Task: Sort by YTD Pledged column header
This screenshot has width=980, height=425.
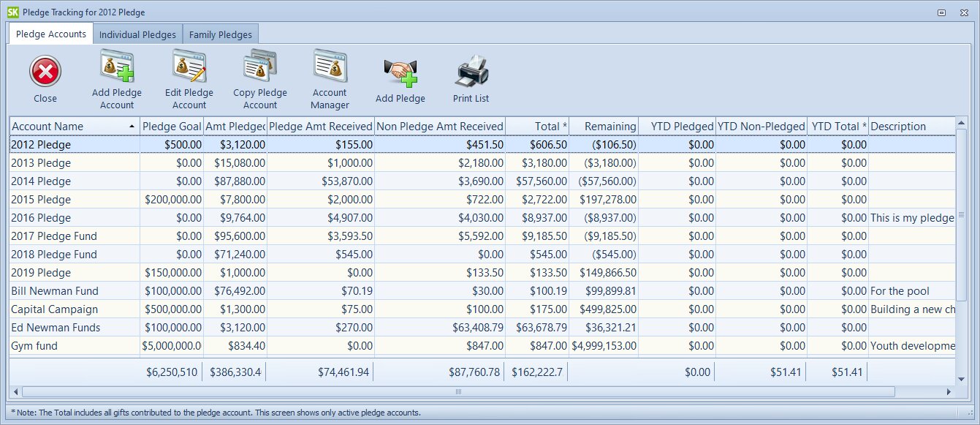Action: coord(677,127)
